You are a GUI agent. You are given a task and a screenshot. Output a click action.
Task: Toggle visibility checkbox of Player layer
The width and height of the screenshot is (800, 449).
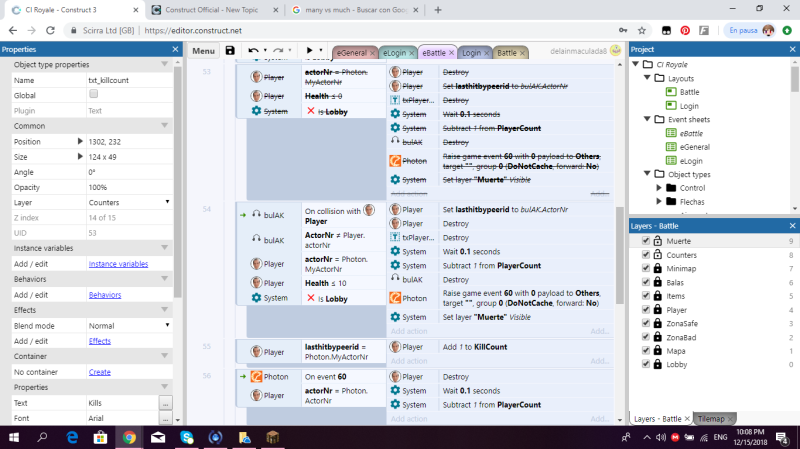point(646,310)
